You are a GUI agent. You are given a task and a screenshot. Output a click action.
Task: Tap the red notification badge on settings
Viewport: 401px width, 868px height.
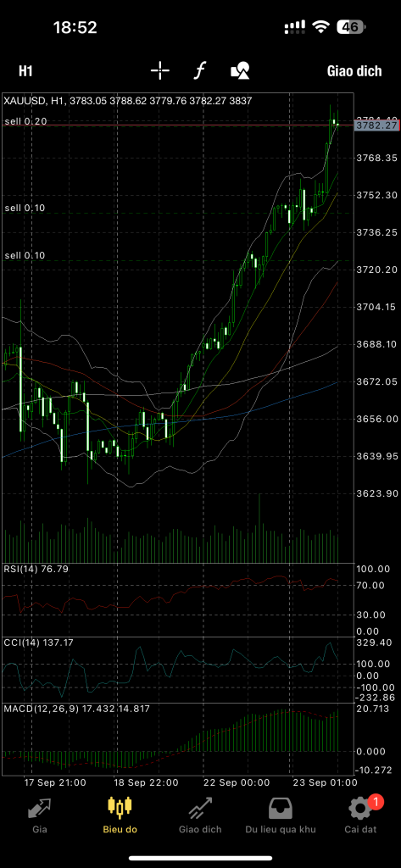point(376,802)
